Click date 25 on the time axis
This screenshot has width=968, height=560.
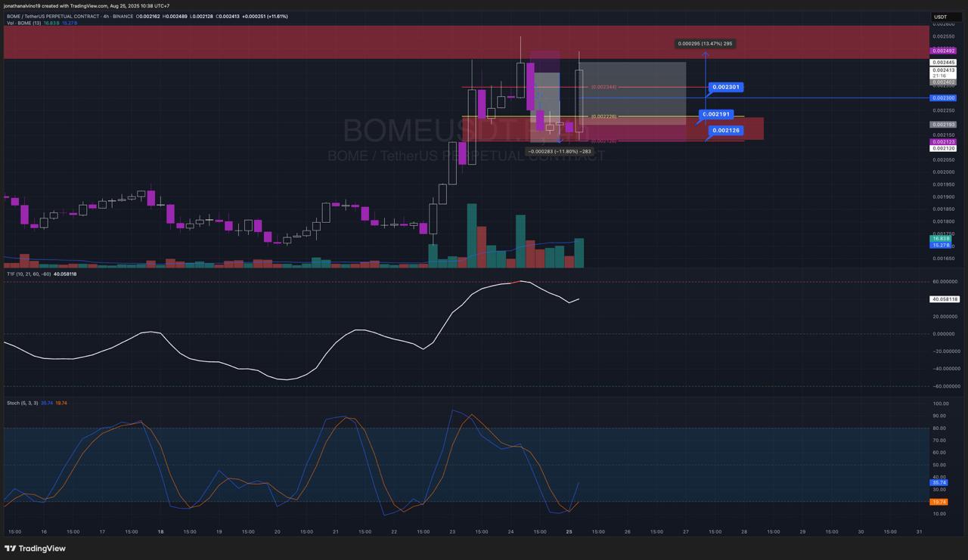[569, 531]
